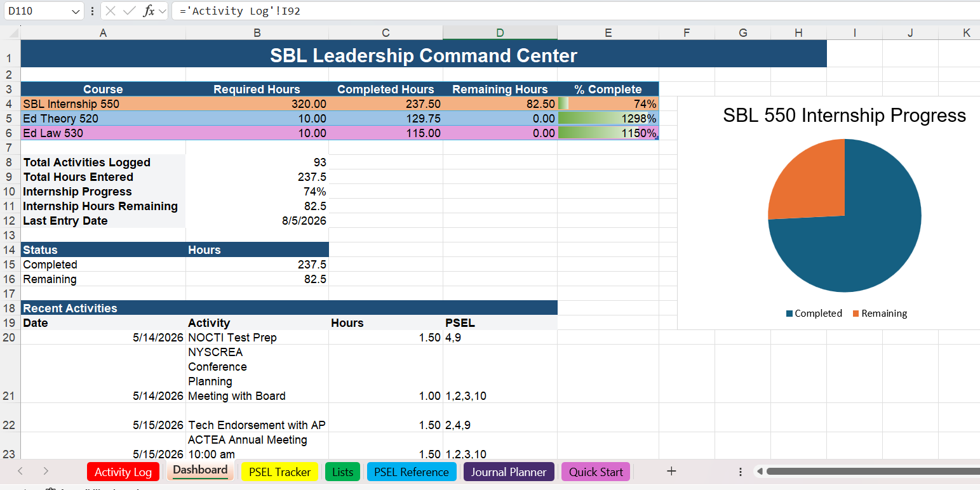Select column D header
This screenshot has height=490, width=980.
500,33
